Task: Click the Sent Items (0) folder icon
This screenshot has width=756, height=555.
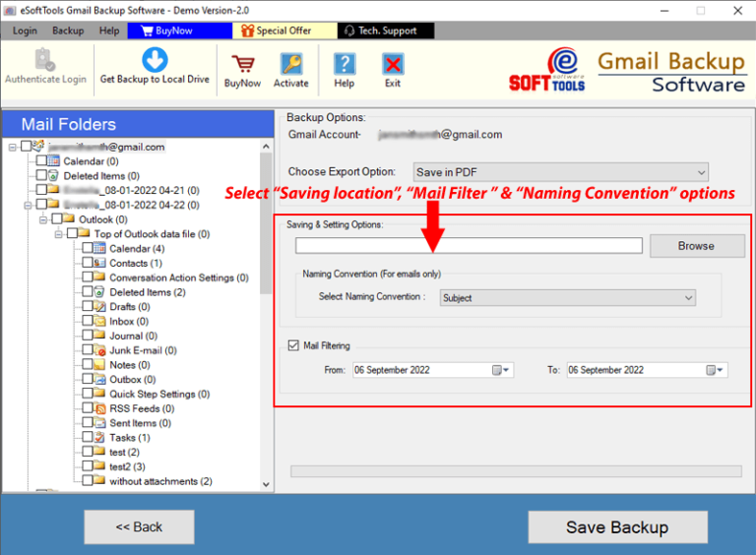Action: [99, 422]
